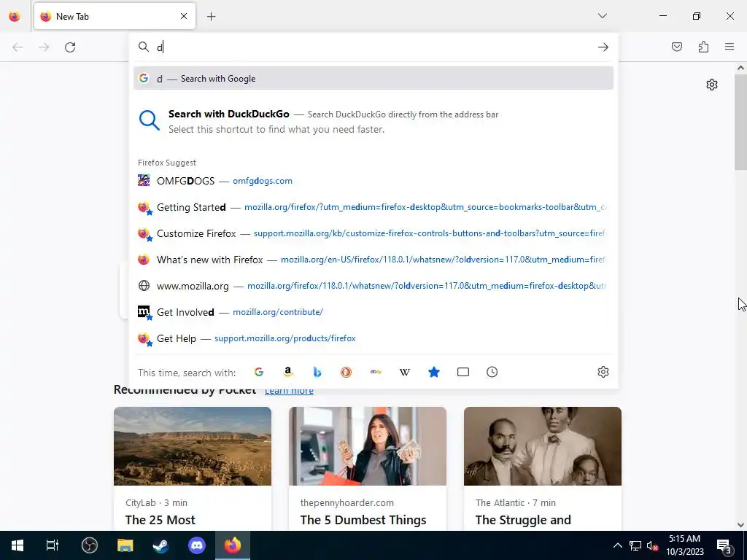Click the Back navigation arrow
This screenshot has height=560, width=747.
[x=18, y=47]
